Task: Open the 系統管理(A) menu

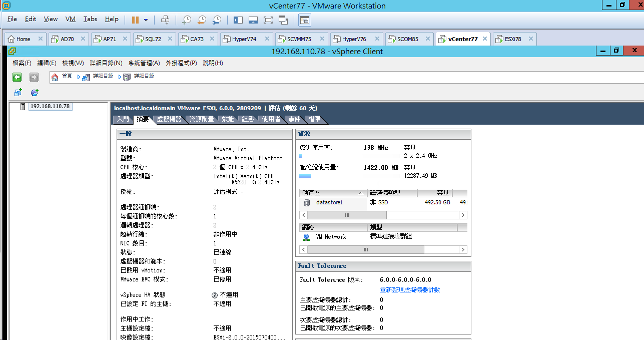Action: pos(144,63)
